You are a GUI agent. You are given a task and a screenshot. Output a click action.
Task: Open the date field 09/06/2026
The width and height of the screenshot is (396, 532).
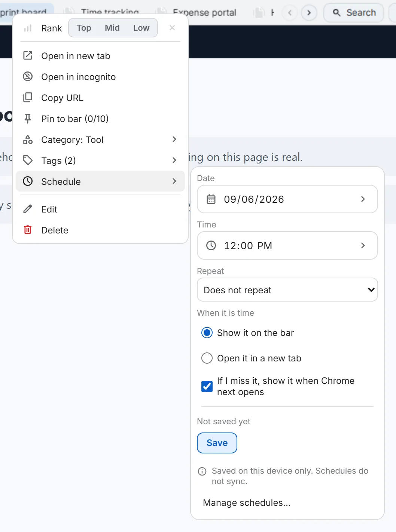[287, 199]
